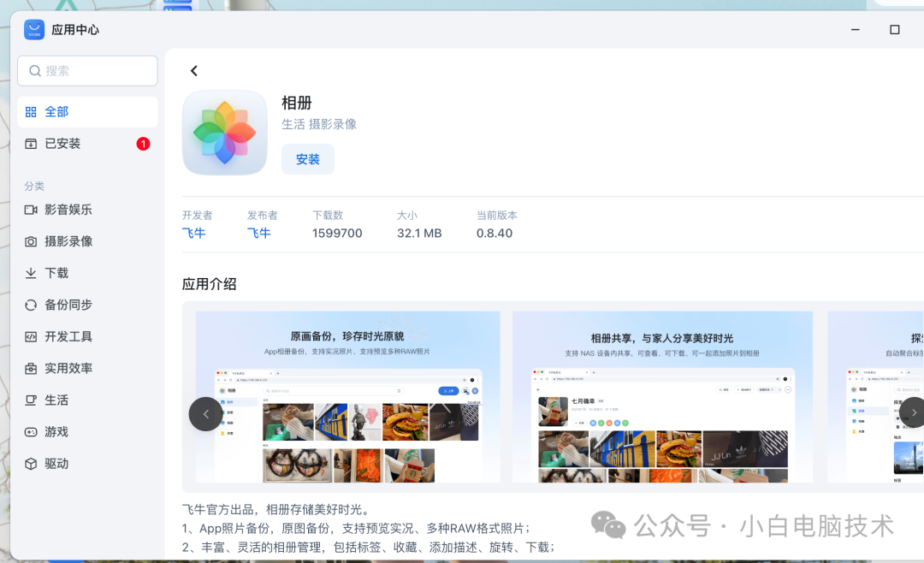Image resolution: width=924 pixels, height=563 pixels.
Task: Click the current version 0.8.40
Action: pyautogui.click(x=495, y=234)
